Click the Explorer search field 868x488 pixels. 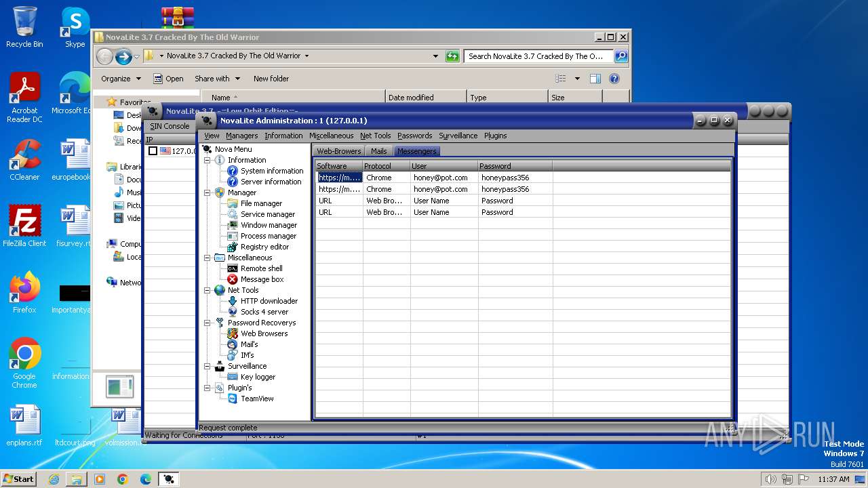(x=538, y=56)
